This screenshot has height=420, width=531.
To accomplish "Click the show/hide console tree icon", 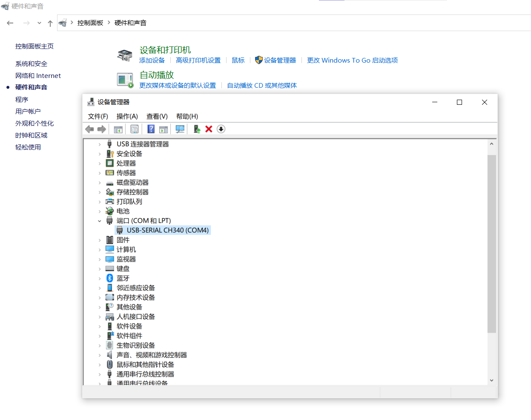I will tap(118, 129).
